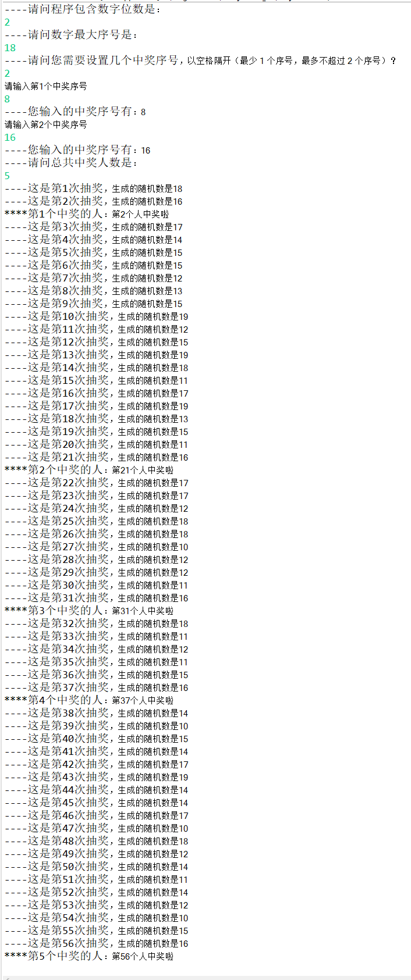Click the 第10次抽奖 output line
Viewport: 411px width, 980px height.
tap(97, 316)
